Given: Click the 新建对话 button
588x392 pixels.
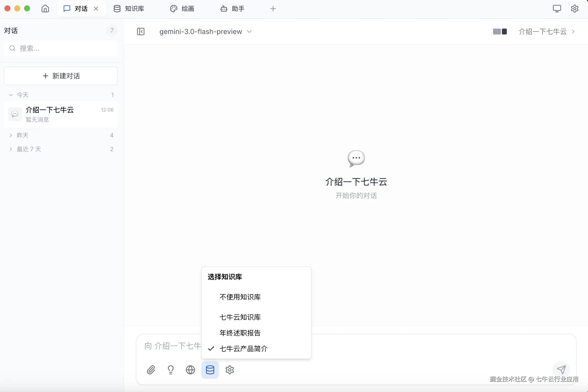Looking at the screenshot, I should pos(61,76).
